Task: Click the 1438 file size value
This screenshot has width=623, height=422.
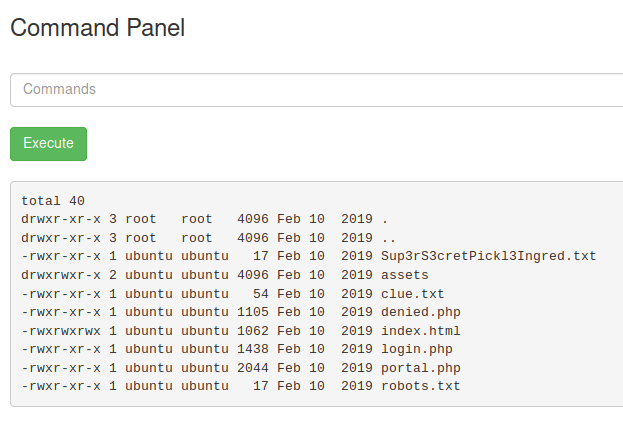Action: [253, 349]
